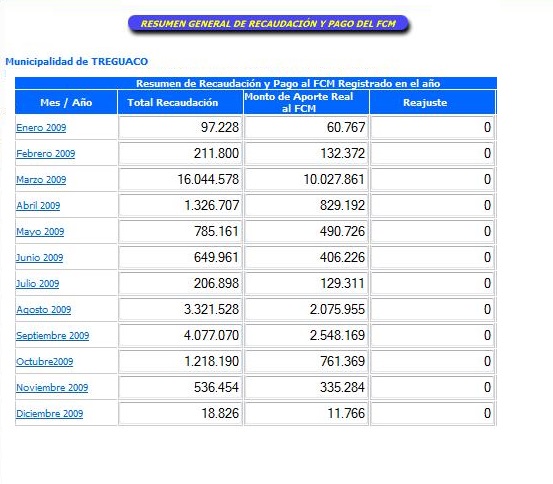Open the Diciembre 2009 link
This screenshot has height=484, width=553.
(50, 413)
